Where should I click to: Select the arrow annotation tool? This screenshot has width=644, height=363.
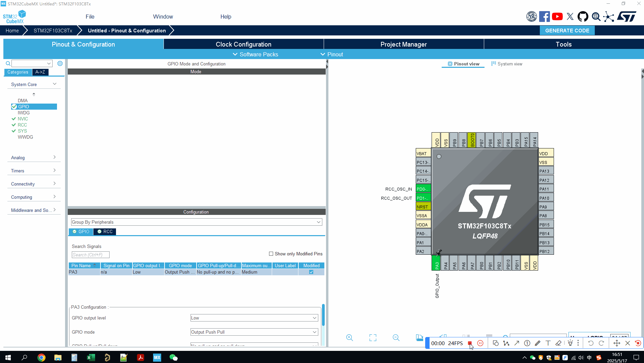point(517,343)
